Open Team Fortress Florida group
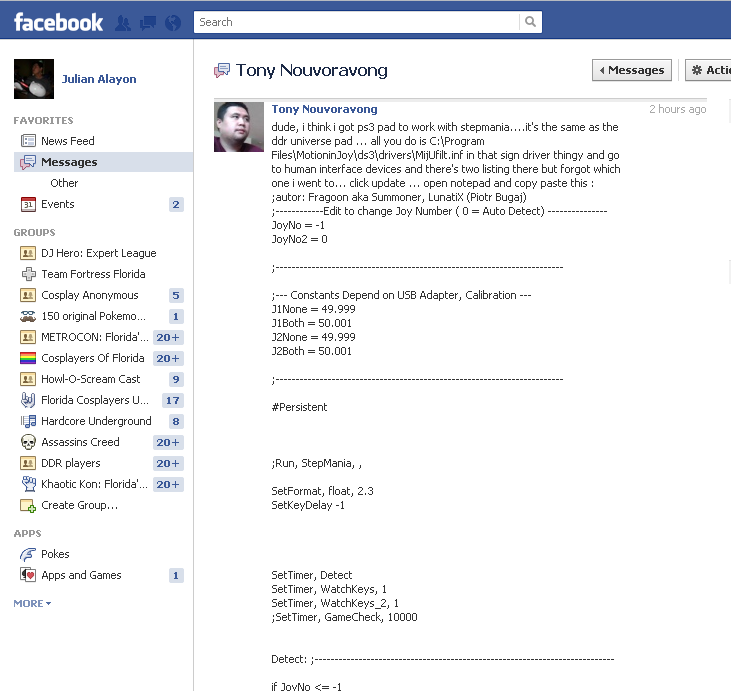Image resolution: width=731 pixels, height=691 pixels. [x=93, y=274]
